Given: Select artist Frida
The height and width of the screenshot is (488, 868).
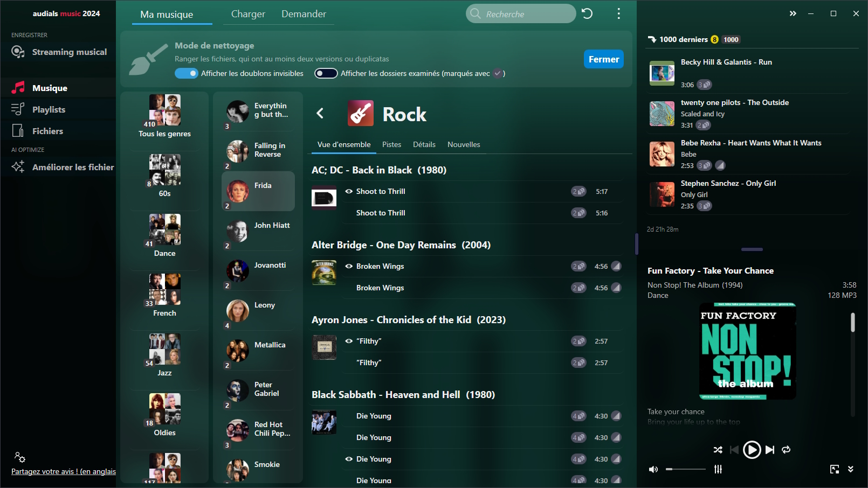Looking at the screenshot, I should tap(258, 191).
